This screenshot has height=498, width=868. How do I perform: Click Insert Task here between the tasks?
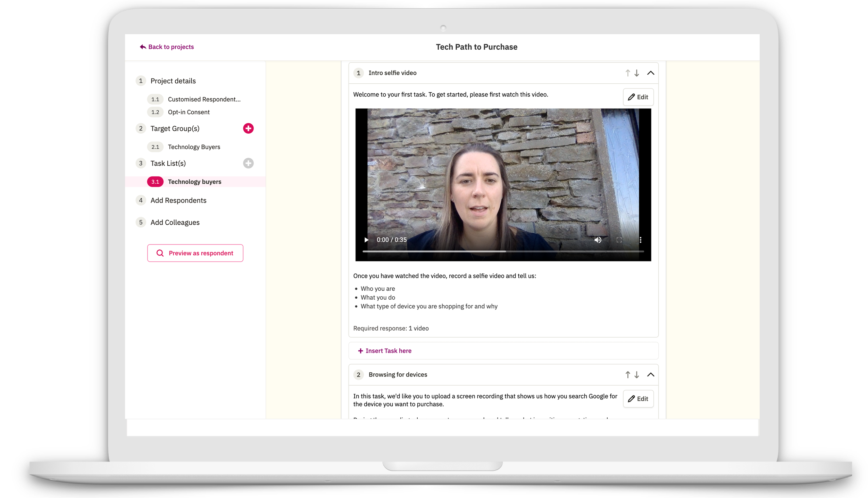[384, 351]
